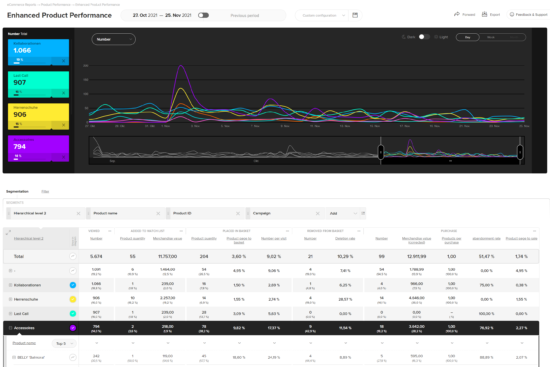Remove the Campaign segment

point(317,213)
